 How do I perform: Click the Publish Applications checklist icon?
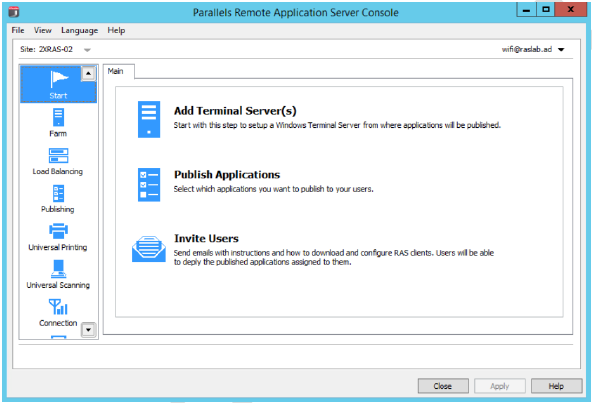click(149, 185)
